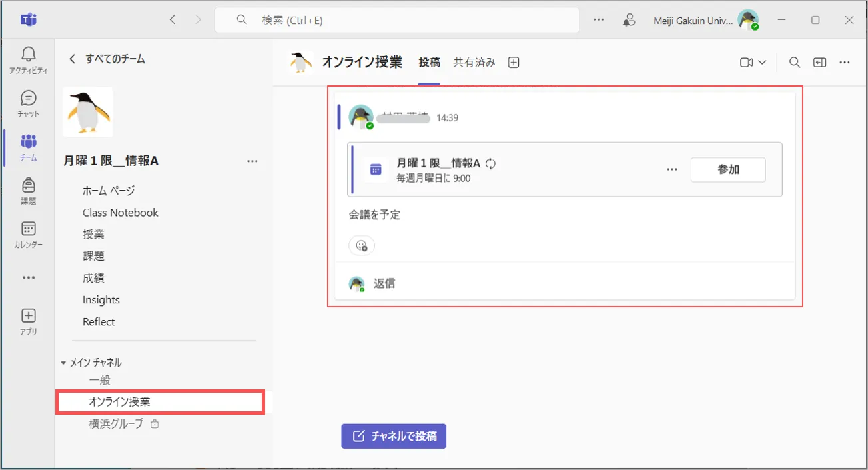Click the add reaction emoji icon

coord(362,245)
